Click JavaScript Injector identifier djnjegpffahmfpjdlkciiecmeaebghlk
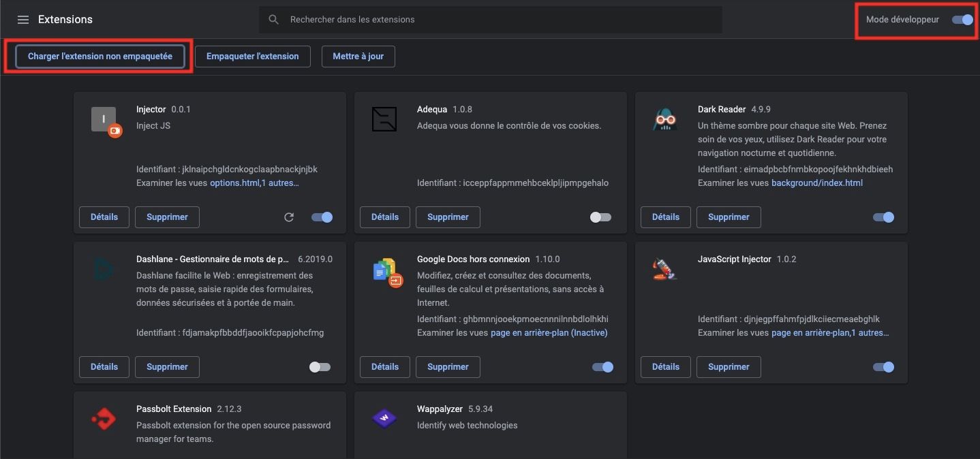Image resolution: width=980 pixels, height=459 pixels. pyautogui.click(x=810, y=319)
